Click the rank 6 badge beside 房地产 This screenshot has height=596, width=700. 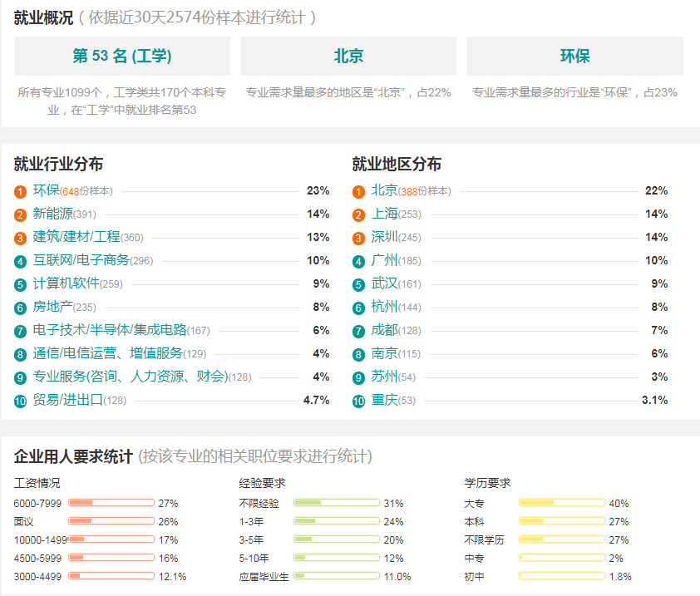(x=20, y=308)
